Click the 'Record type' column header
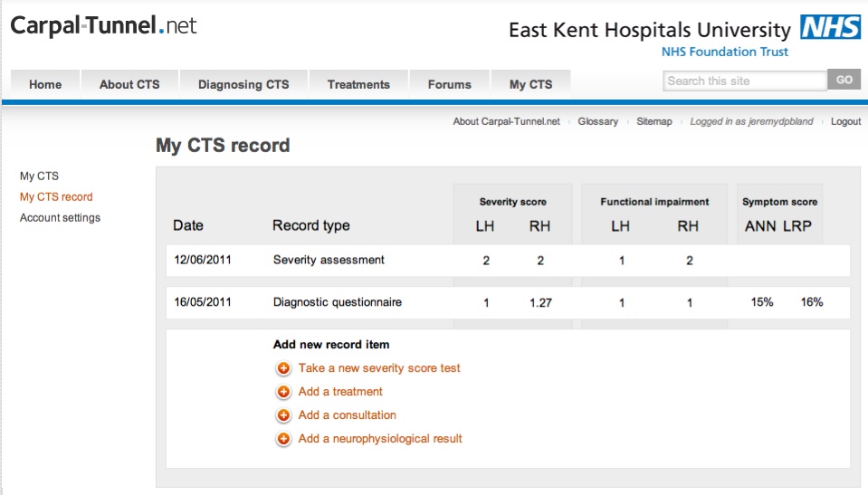This screenshot has height=495, width=868. (x=311, y=226)
